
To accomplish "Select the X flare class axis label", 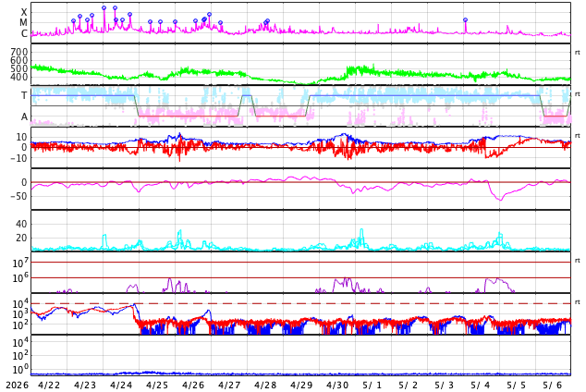I will pos(24,12).
